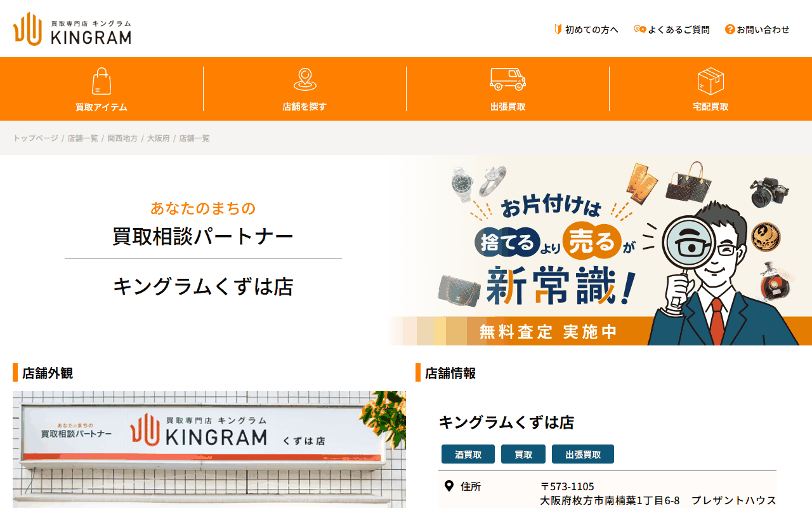This screenshot has height=508, width=812.
Task: Click the location pin icon next to 住所
Action: click(449, 486)
